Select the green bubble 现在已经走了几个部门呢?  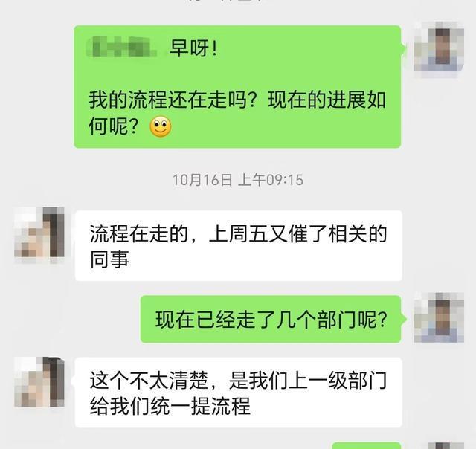(271, 319)
